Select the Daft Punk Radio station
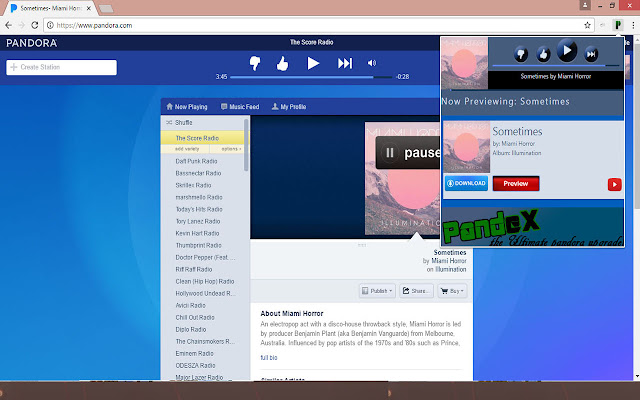Image resolution: width=640 pixels, height=400 pixels. pyautogui.click(x=192, y=161)
